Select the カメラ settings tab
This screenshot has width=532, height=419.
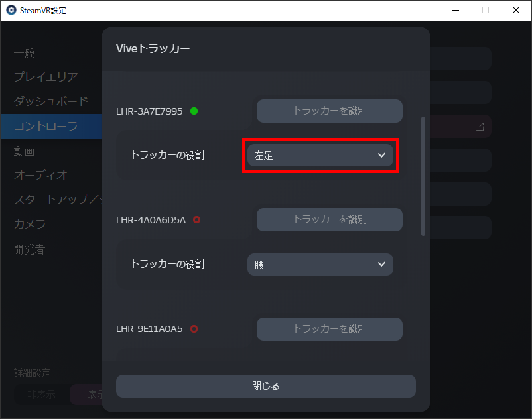pos(30,224)
